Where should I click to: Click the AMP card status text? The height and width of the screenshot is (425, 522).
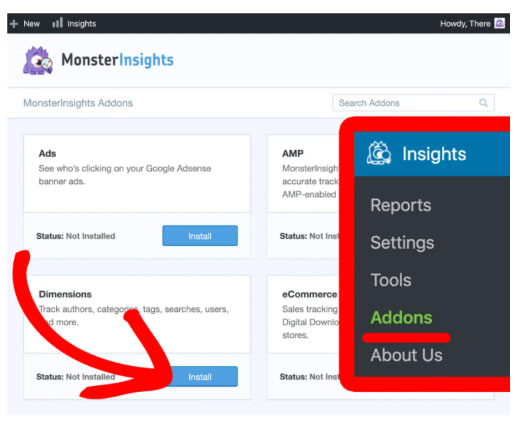(309, 236)
